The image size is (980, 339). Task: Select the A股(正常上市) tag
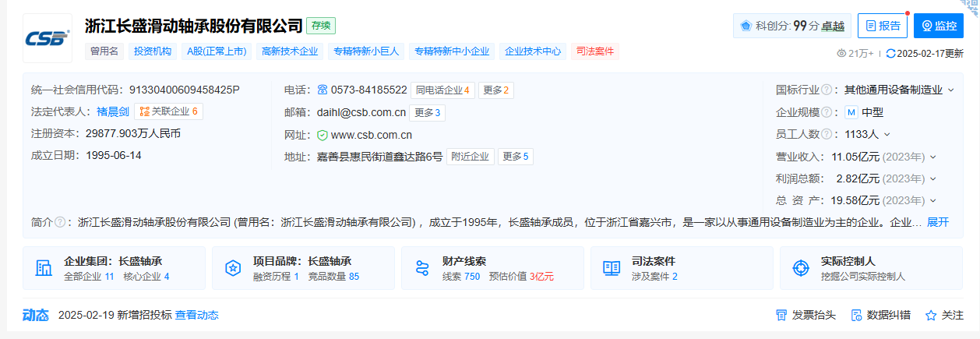click(x=217, y=51)
